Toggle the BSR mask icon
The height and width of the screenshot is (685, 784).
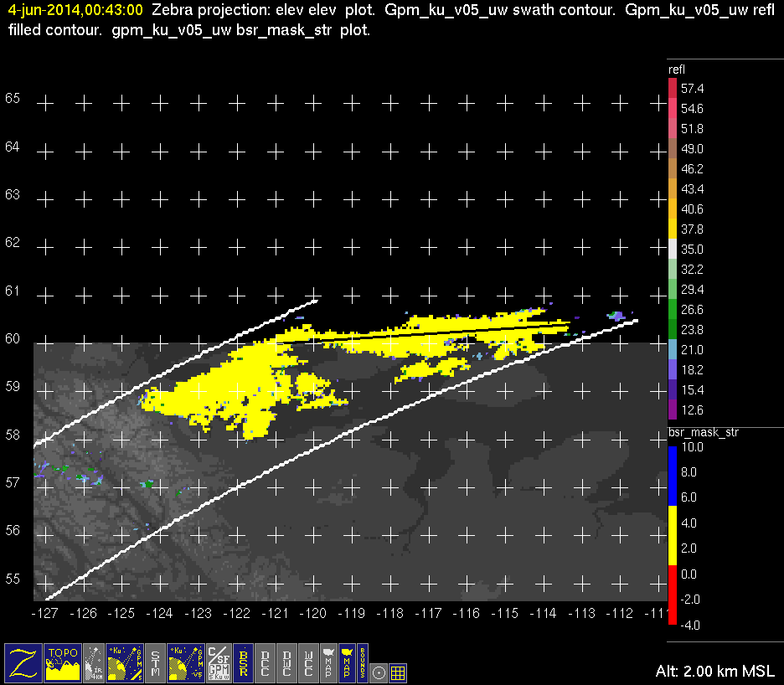coord(244,662)
